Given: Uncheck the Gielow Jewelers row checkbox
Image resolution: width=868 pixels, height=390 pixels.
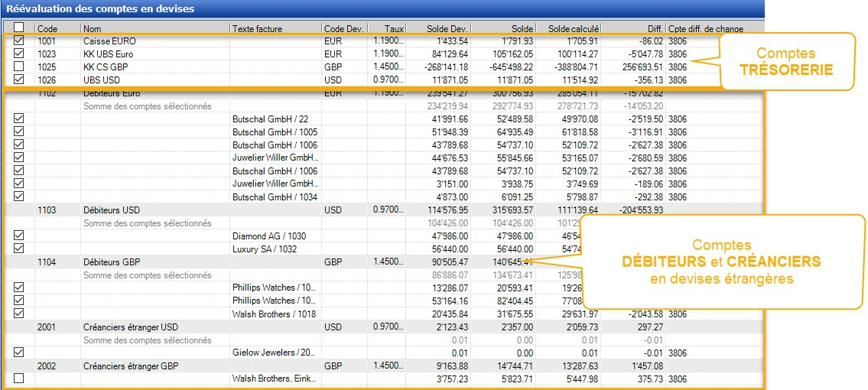Looking at the screenshot, I should click(19, 353).
